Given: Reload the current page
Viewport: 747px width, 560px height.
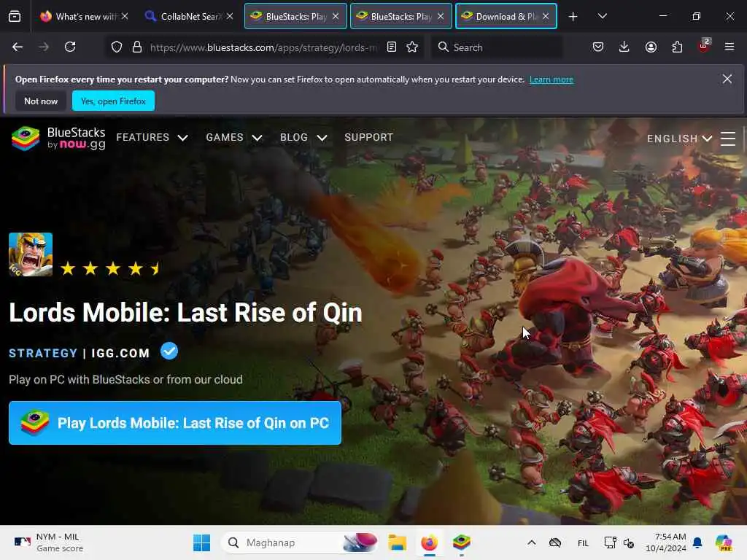Looking at the screenshot, I should (x=70, y=47).
